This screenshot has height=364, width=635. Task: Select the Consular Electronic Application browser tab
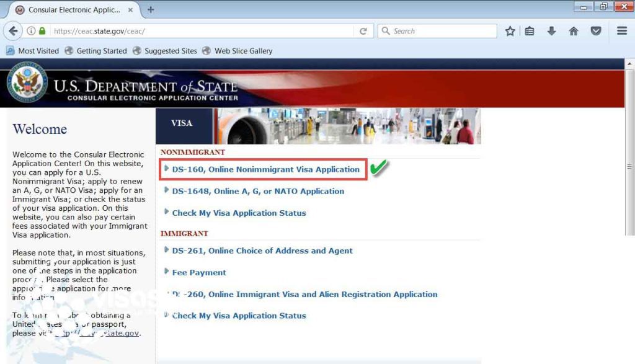coord(74,10)
